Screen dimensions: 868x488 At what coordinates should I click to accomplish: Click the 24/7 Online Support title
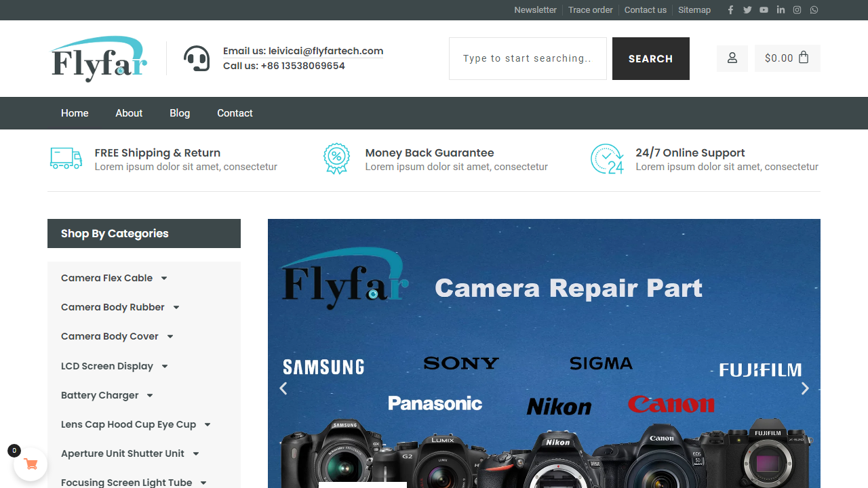[690, 152]
